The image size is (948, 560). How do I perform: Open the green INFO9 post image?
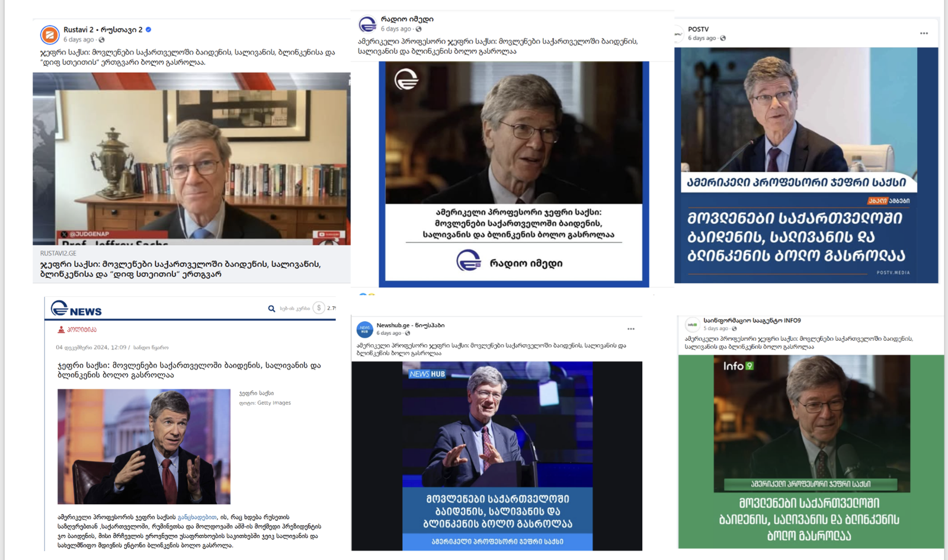pyautogui.click(x=811, y=452)
